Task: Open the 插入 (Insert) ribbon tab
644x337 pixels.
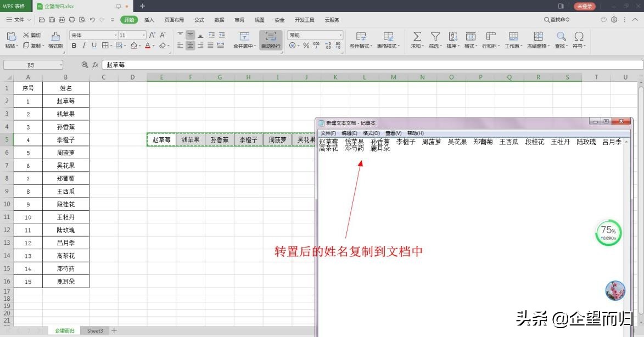Action: pos(149,20)
